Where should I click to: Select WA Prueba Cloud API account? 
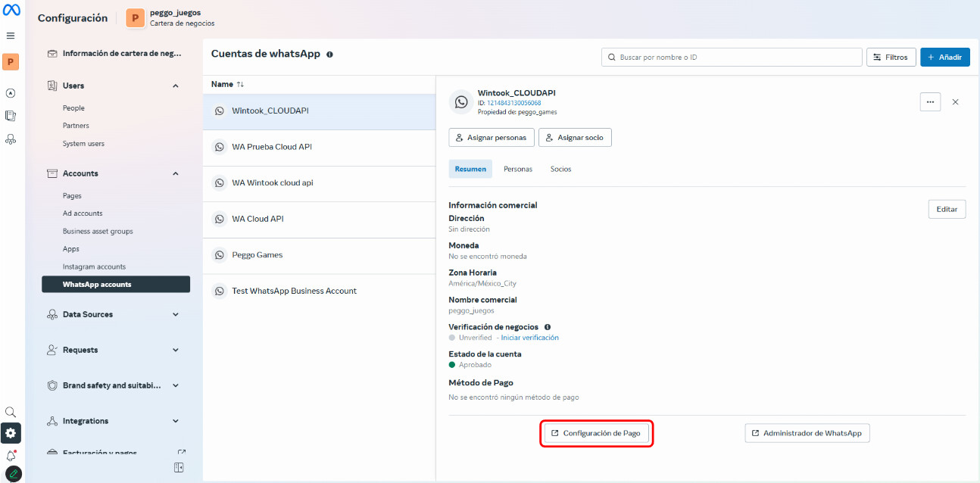(271, 147)
